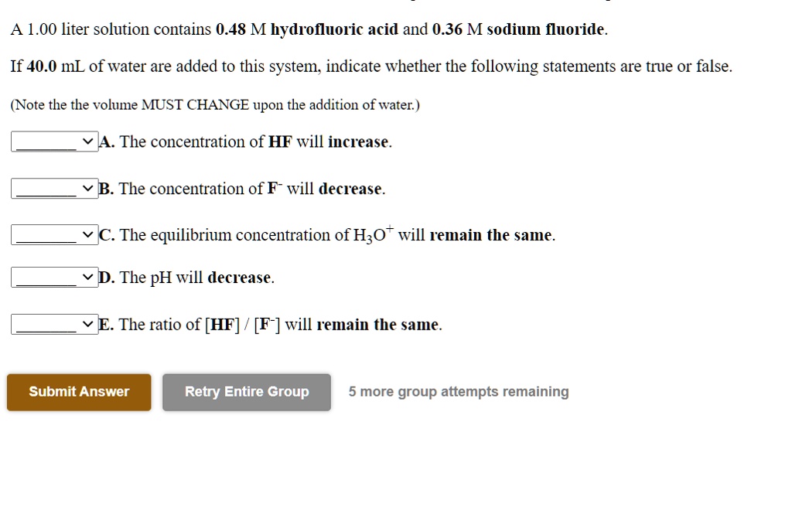The image size is (792, 532).
Task: Click the line about adding 40.0 mL of water
Action: [371, 66]
